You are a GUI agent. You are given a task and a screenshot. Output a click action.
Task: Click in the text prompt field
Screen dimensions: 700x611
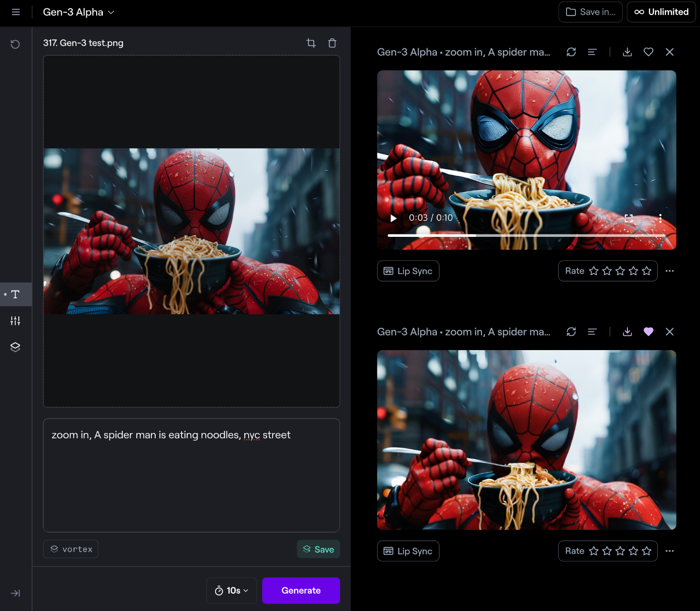(192, 475)
